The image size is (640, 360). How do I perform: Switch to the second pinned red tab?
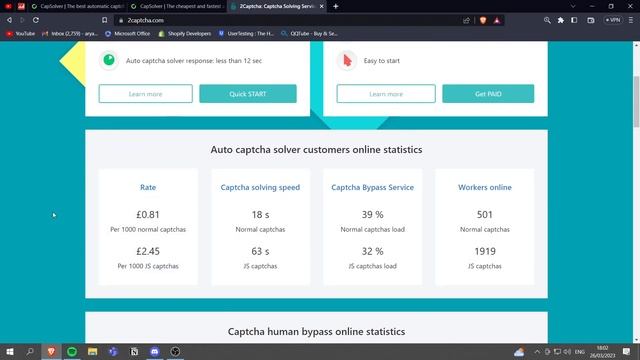pos(21,6)
